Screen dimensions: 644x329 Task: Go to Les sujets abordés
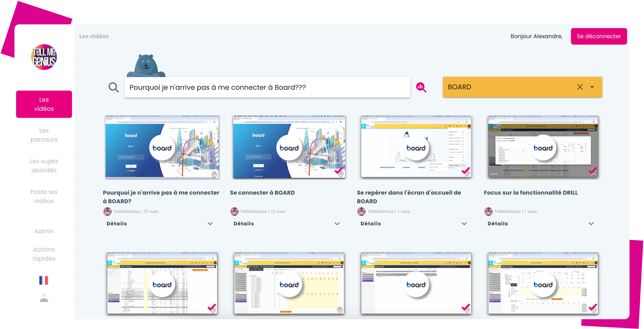[44, 166]
